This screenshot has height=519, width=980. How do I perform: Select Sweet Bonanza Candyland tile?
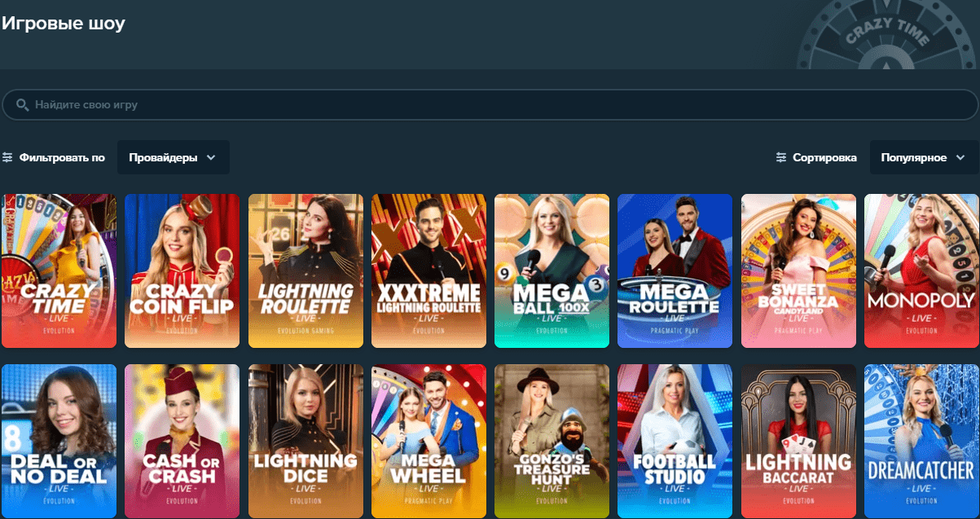(x=798, y=270)
